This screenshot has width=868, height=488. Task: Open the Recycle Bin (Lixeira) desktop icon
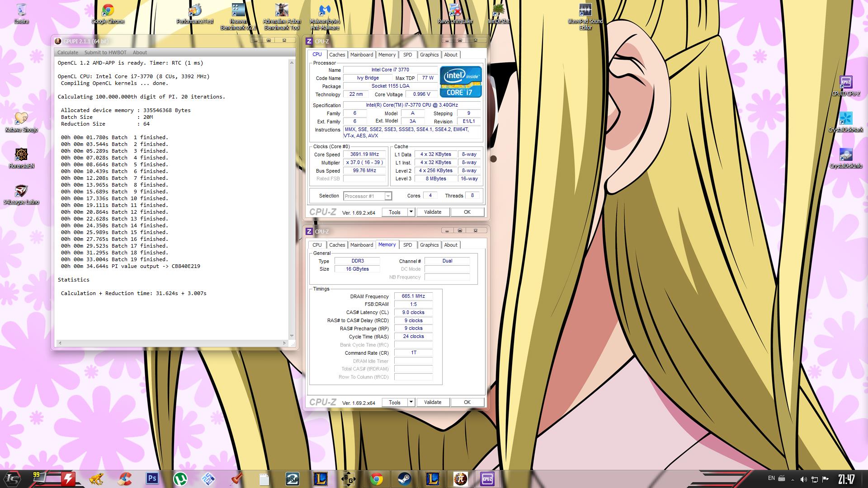pyautogui.click(x=21, y=14)
